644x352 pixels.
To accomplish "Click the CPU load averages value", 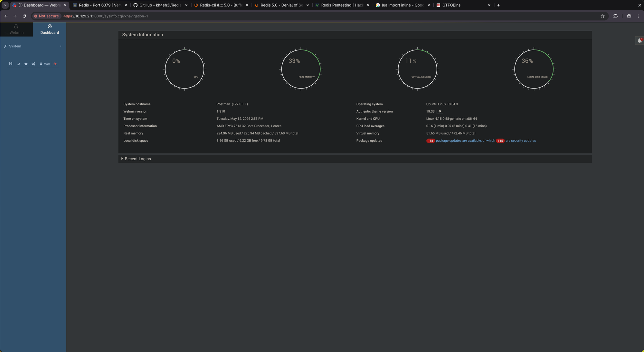I will 456,126.
